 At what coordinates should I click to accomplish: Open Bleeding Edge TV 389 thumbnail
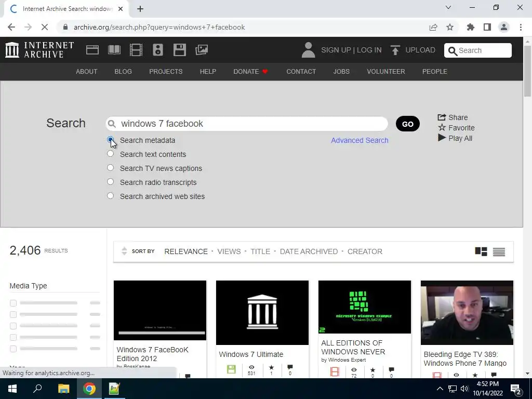tap(467, 312)
